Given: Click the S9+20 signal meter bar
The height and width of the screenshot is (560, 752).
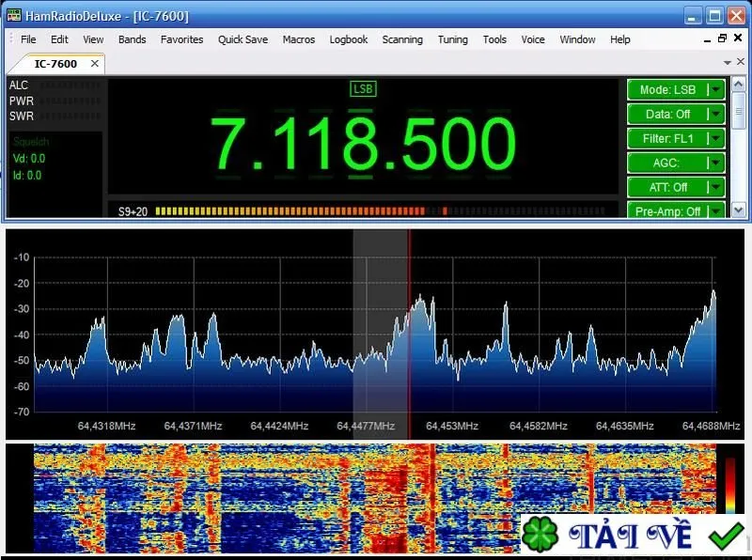Looking at the screenshot, I should tap(380, 211).
